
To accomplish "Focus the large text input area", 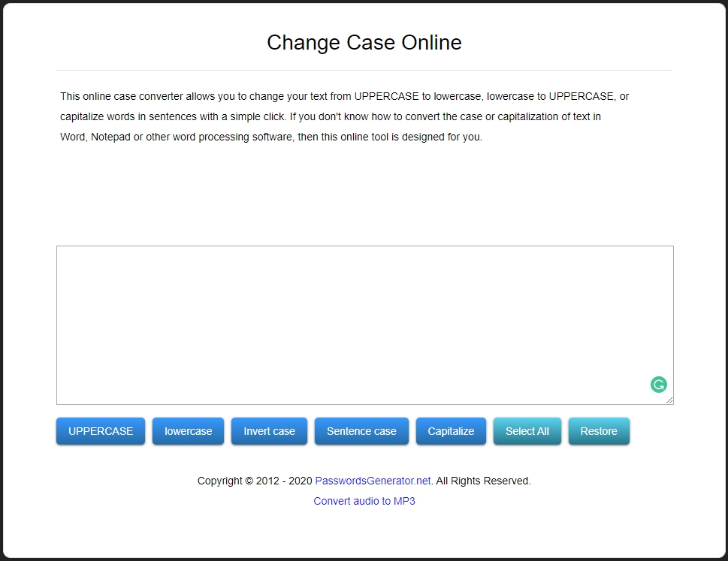I will (353, 323).
